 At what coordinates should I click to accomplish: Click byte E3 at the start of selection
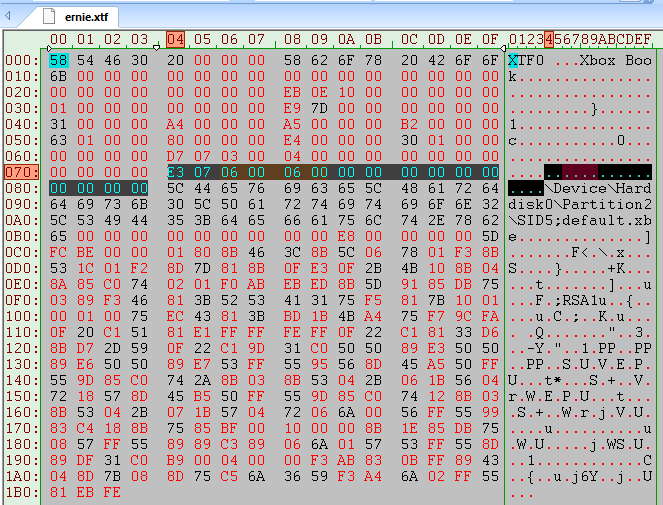point(176,172)
